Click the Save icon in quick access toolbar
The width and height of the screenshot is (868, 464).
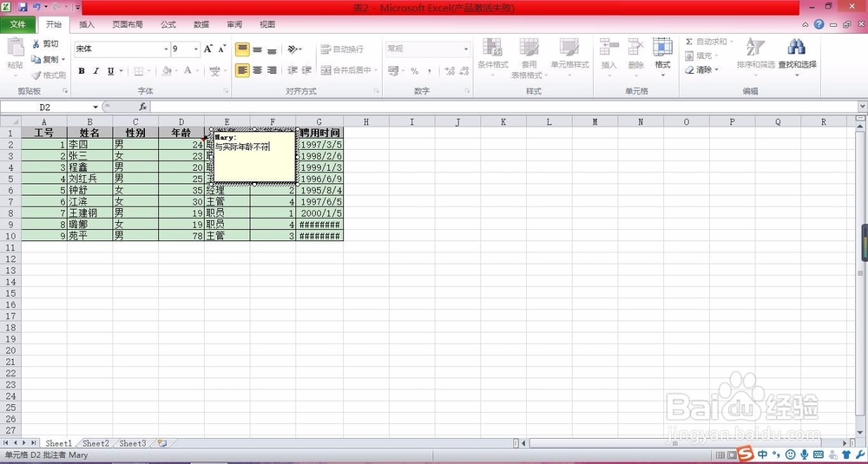pos(23,7)
